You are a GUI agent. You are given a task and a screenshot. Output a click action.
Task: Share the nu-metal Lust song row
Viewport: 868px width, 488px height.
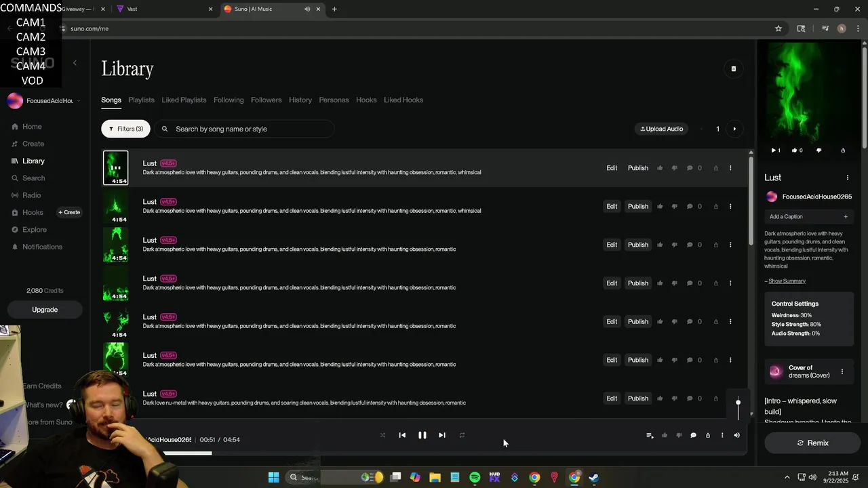click(x=715, y=399)
